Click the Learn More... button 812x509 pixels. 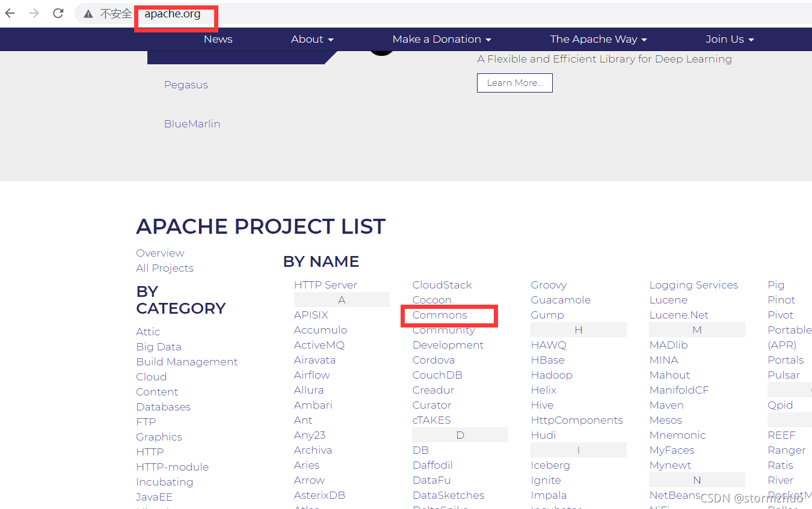(515, 83)
